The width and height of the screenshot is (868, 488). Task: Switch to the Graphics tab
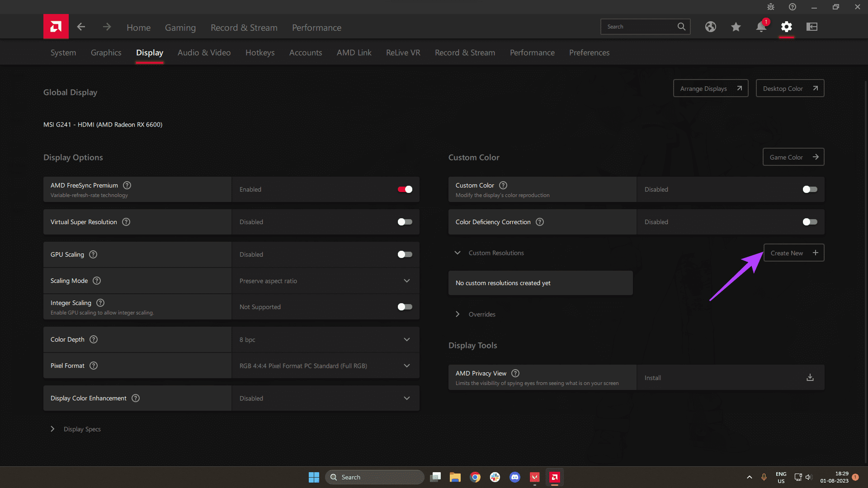click(x=106, y=52)
